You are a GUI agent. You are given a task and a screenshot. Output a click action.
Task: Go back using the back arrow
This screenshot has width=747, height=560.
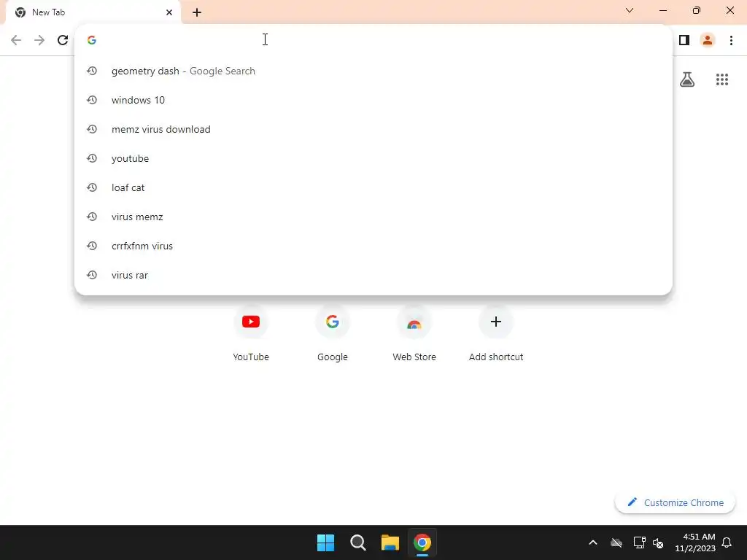(x=16, y=40)
